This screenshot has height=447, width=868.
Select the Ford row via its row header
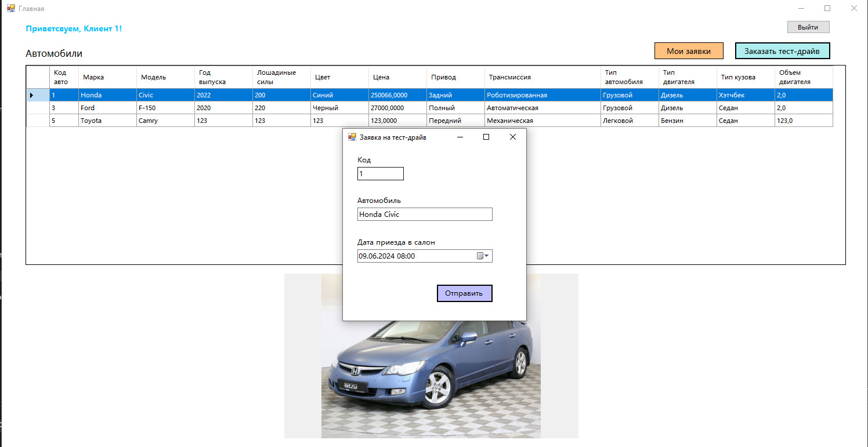[38, 108]
